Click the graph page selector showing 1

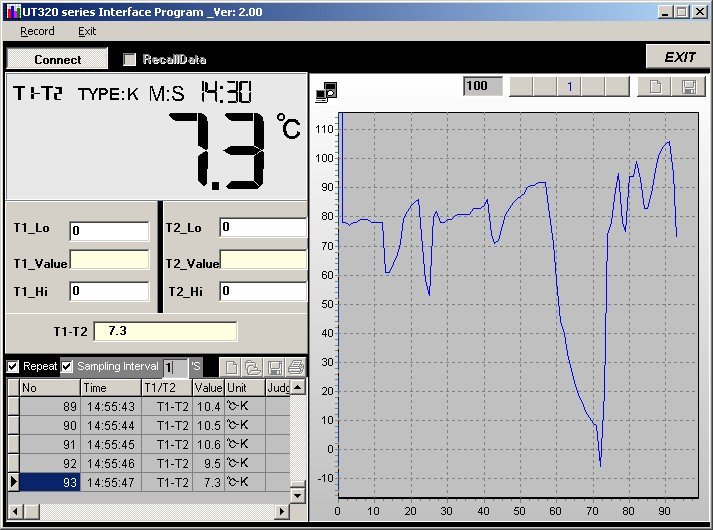pos(569,86)
